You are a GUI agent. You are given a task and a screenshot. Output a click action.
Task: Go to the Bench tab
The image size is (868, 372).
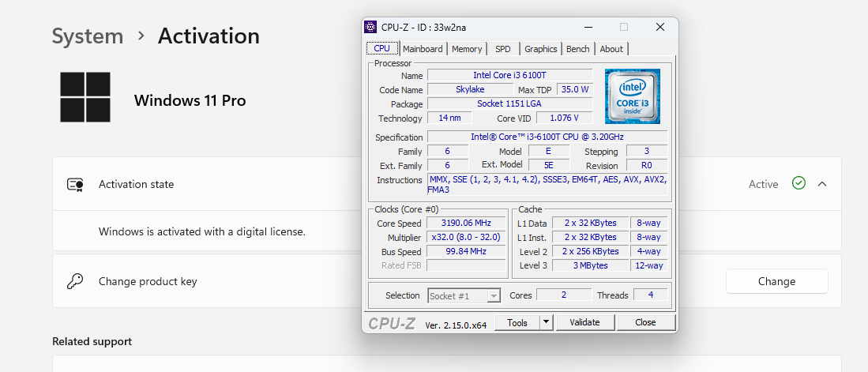(578, 49)
